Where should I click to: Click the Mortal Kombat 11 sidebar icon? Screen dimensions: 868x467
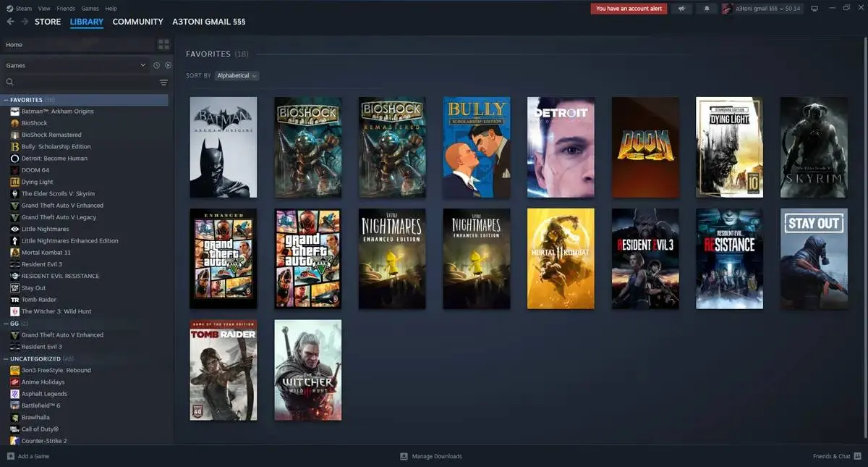tap(15, 253)
